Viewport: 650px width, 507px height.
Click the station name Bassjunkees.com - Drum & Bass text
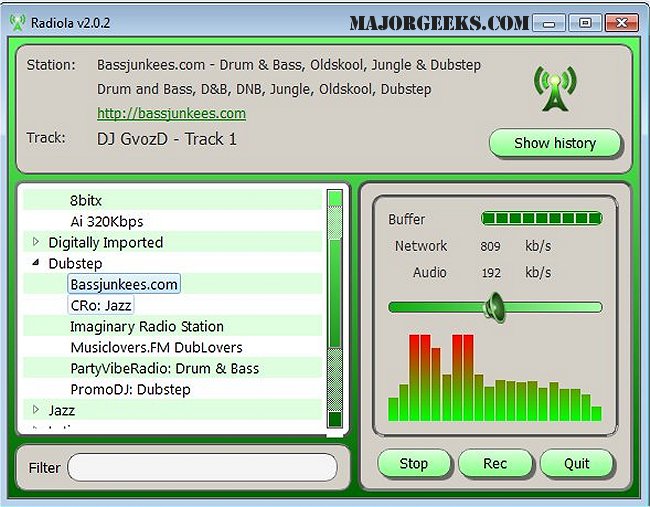(289, 65)
